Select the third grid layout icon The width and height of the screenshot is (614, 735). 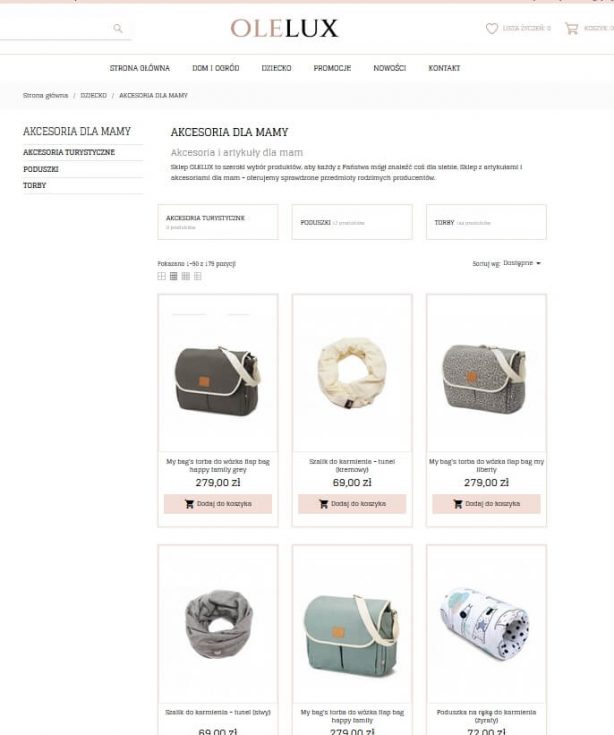186,276
